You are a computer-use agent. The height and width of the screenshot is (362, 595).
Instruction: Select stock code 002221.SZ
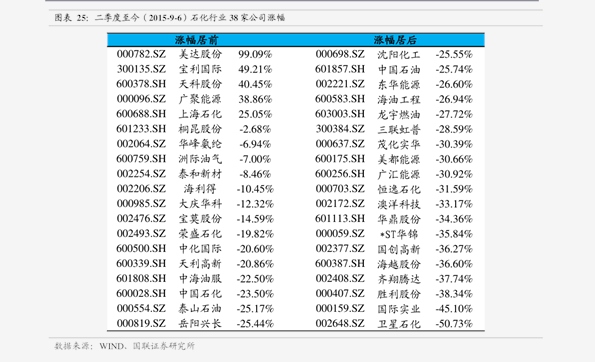coord(340,84)
